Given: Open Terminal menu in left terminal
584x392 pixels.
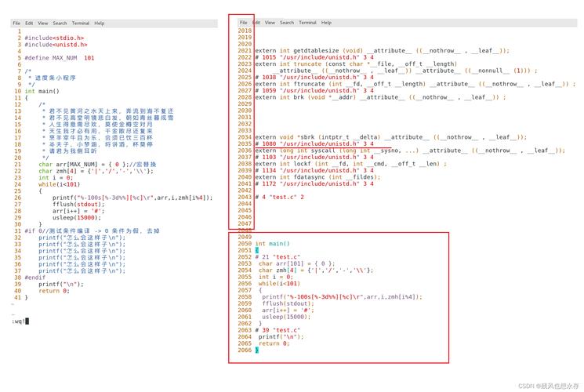Looking at the screenshot, I should [x=81, y=23].
